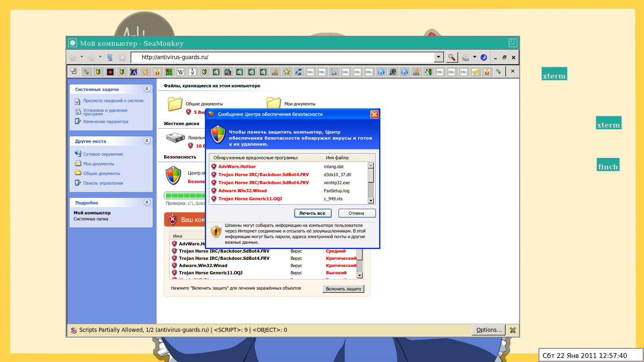Open Изменение параметра link

point(105,121)
